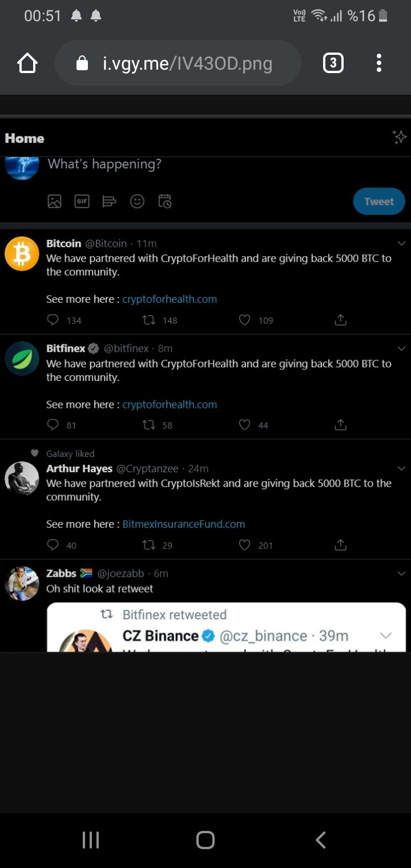Open the tab switcher showing 3 tabs
This screenshot has width=411, height=868.
coord(333,63)
